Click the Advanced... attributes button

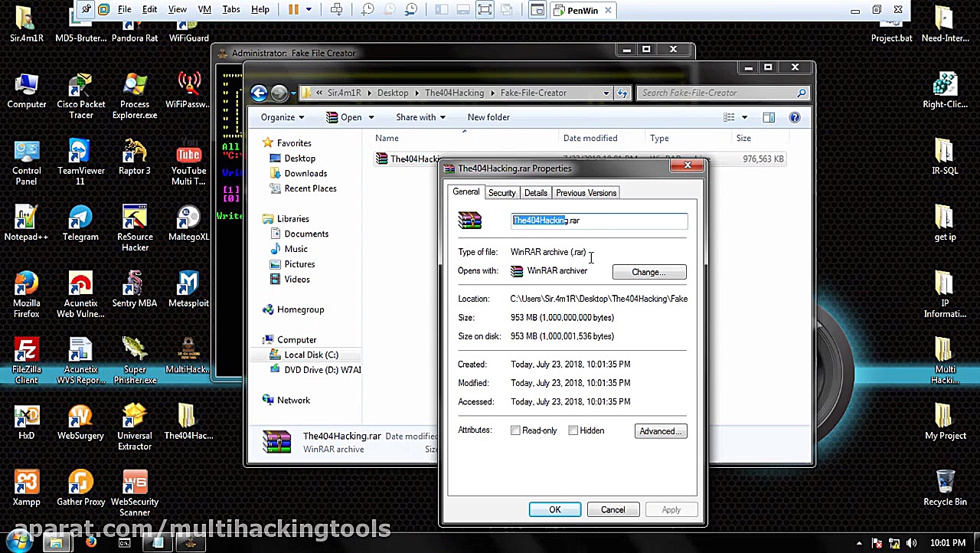coord(659,430)
